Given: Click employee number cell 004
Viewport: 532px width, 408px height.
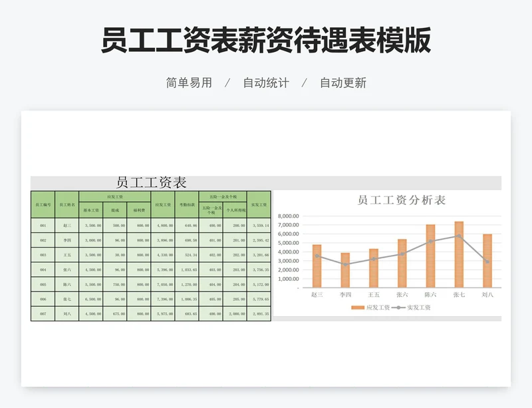Looking at the screenshot, I should coord(43,270).
